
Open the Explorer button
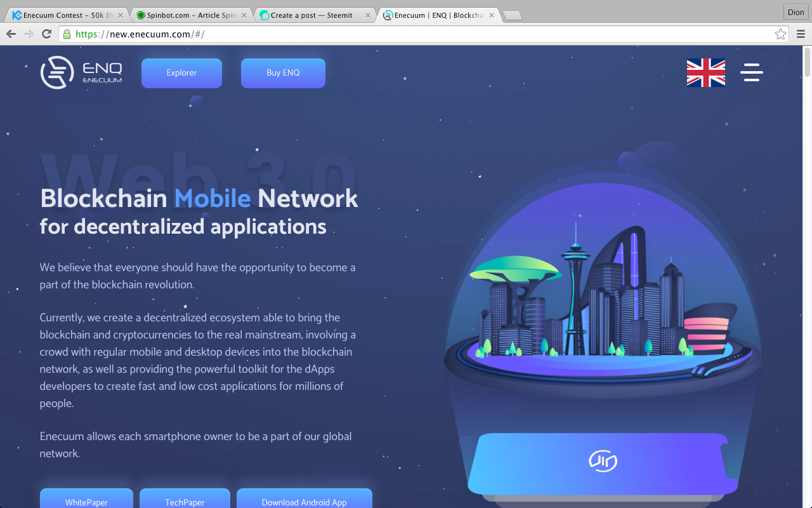[x=181, y=73]
